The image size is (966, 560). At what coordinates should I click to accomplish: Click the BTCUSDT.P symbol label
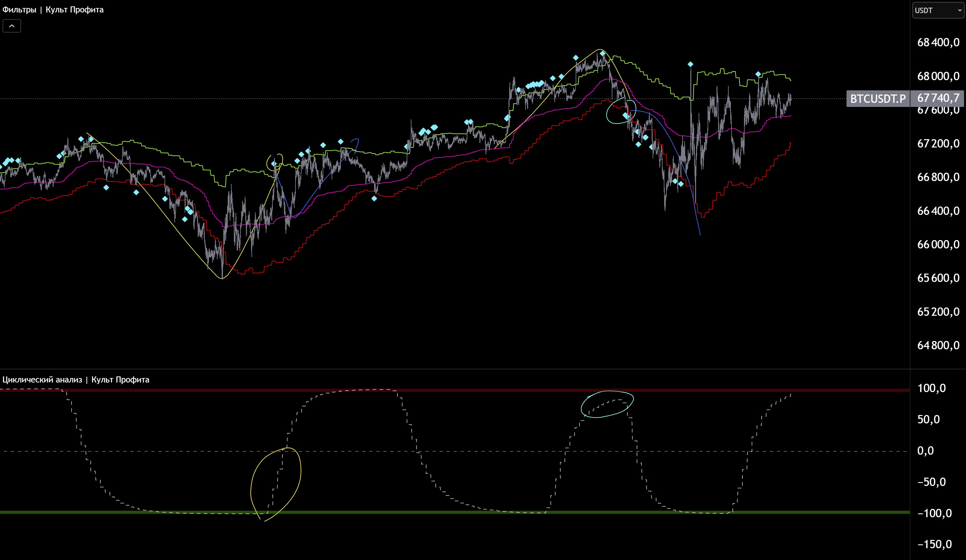[x=878, y=99]
